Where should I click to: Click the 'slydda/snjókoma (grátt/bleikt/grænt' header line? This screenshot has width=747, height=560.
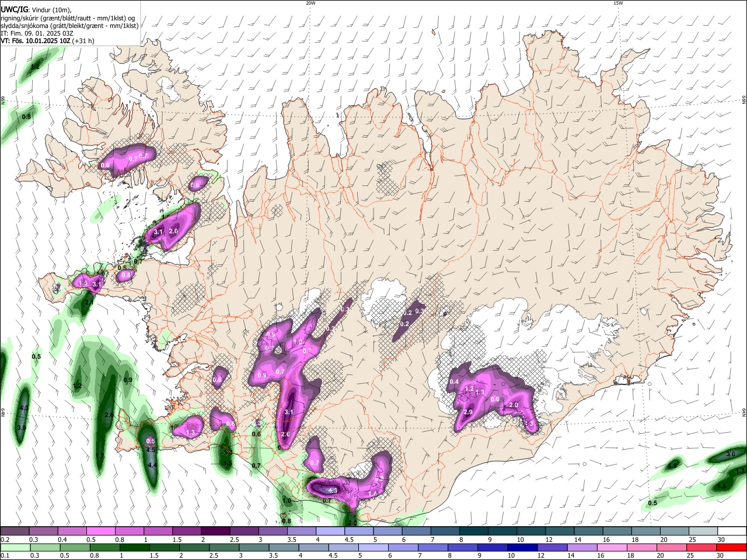(69, 26)
